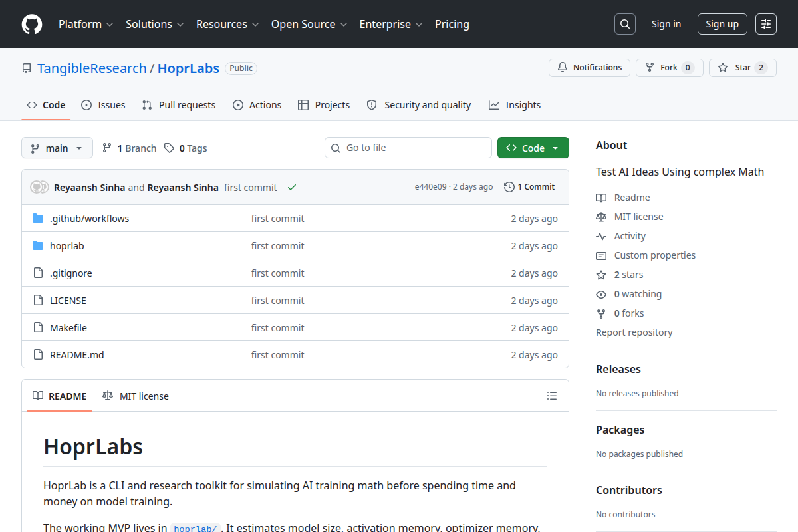Click the Star icon button

point(723,68)
